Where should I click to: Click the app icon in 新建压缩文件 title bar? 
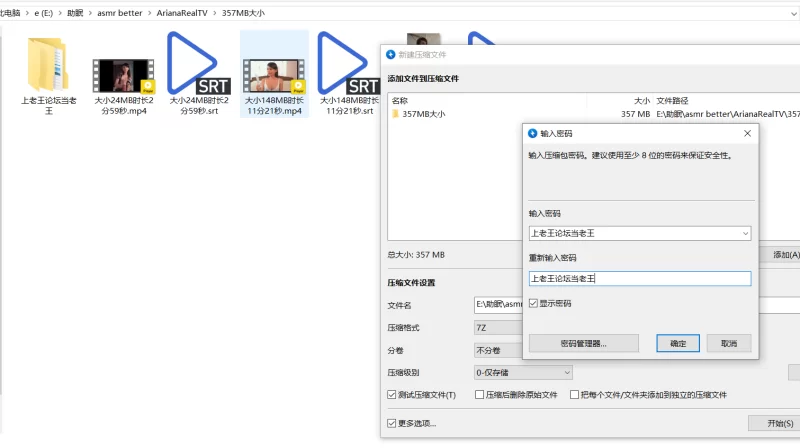click(391, 54)
